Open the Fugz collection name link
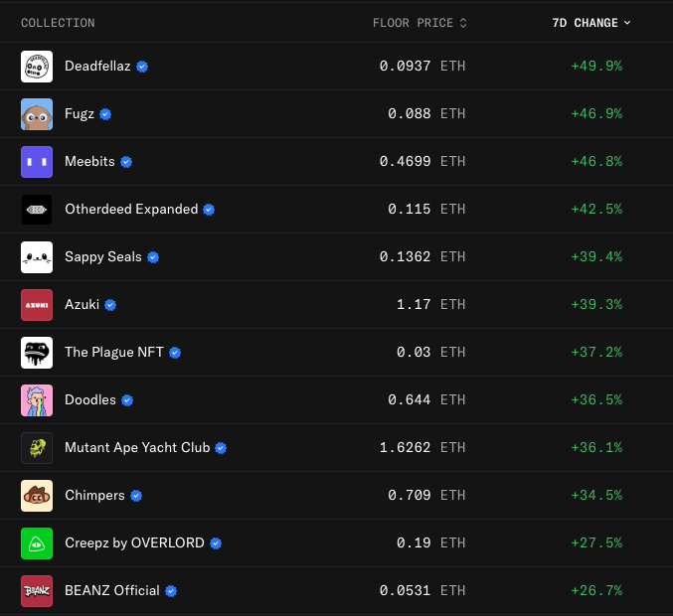Viewport: 673px width, 616px height. (x=80, y=113)
